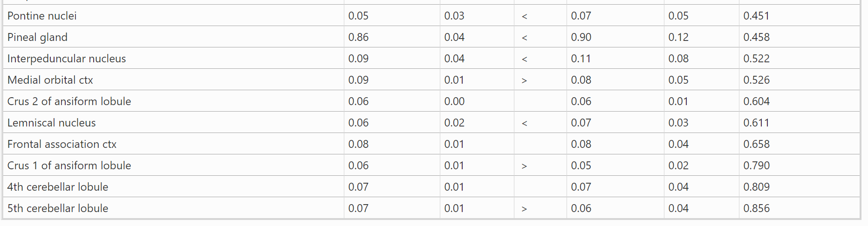Select the 0.604 value in Crus 2 row
The height and width of the screenshot is (226, 868).
pyautogui.click(x=756, y=101)
